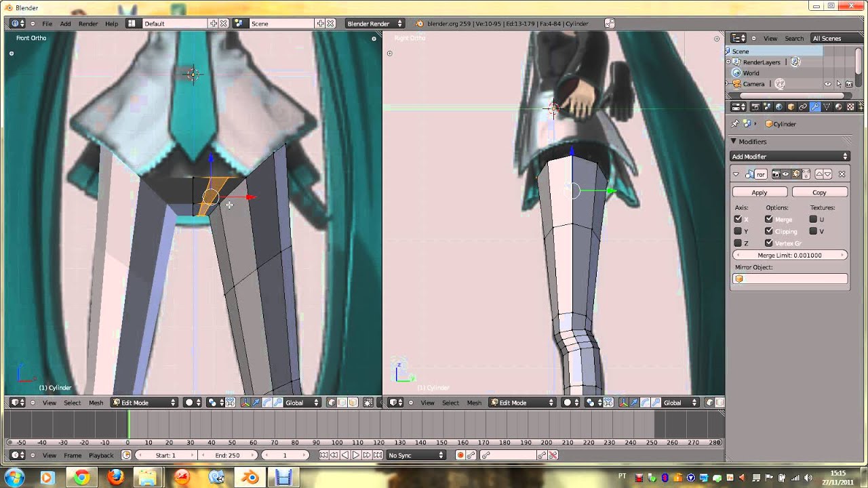Toggle mirror modifier cage display icon

click(x=806, y=174)
